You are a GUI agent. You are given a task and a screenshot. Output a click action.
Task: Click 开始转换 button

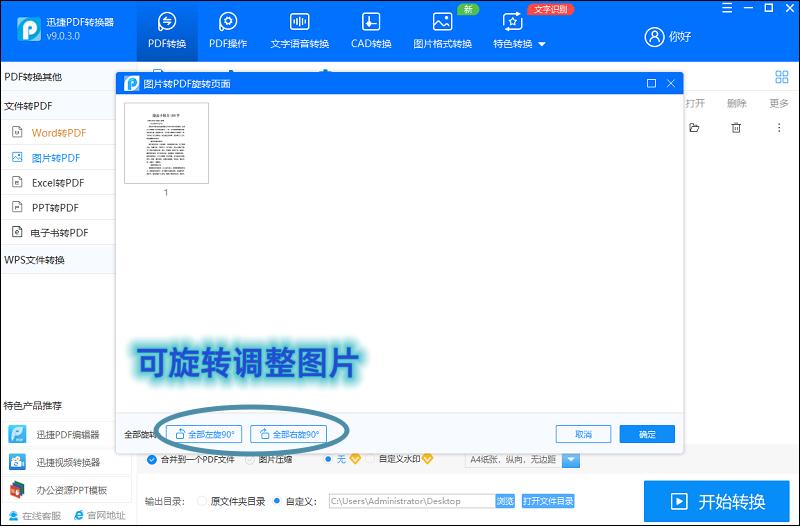(x=716, y=501)
